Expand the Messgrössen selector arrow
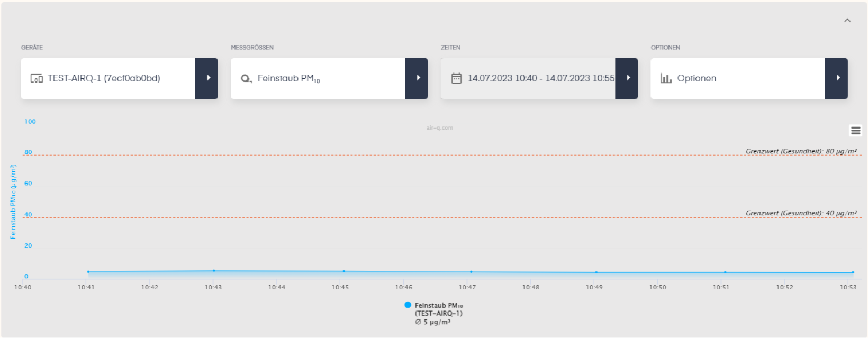 coord(417,78)
